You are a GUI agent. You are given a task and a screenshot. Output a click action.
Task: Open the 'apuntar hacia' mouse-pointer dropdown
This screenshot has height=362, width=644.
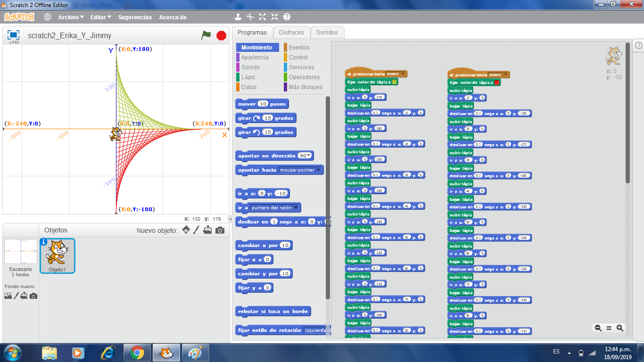[319, 170]
